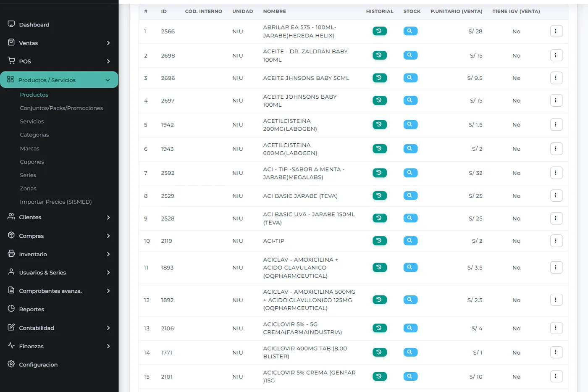Expand the Ventas menu arrow

[108, 43]
